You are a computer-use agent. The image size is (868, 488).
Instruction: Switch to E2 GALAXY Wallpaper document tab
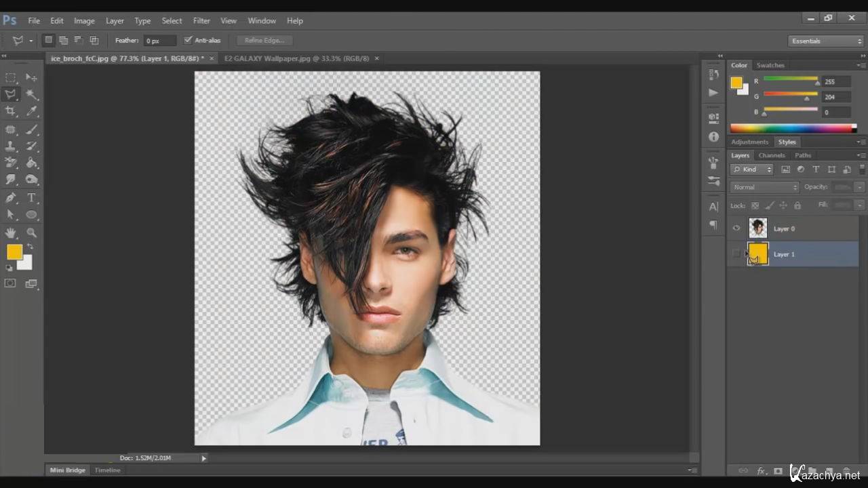(x=296, y=58)
